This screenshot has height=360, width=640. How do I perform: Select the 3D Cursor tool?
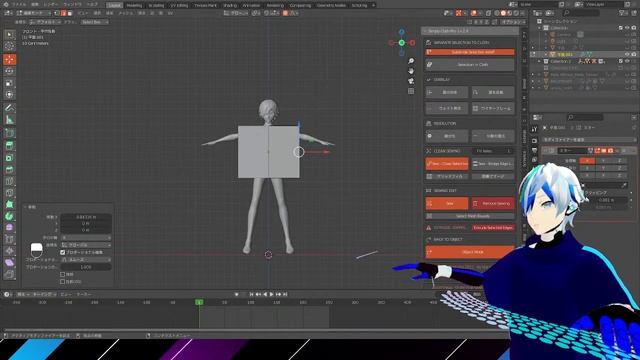click(9, 46)
